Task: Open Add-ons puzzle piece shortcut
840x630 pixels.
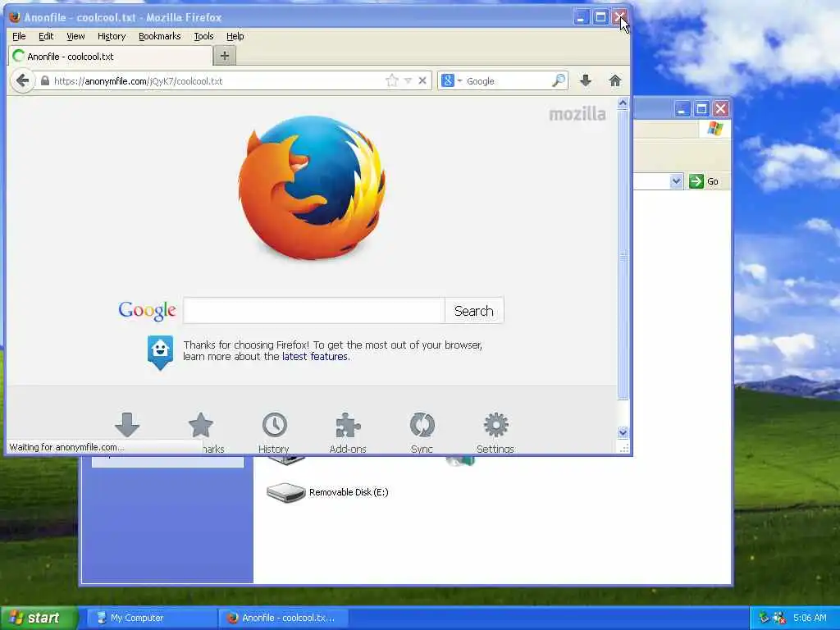Action: coord(348,426)
